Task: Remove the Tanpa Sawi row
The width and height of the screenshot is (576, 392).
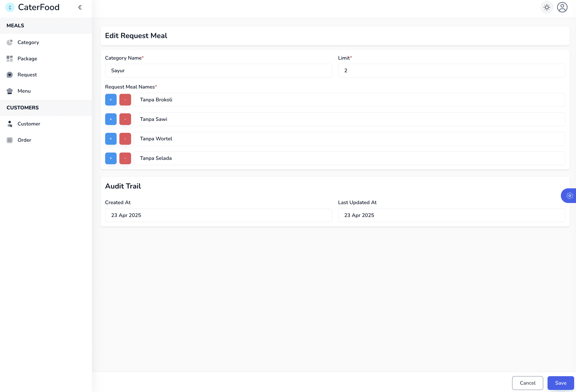Action: [125, 119]
